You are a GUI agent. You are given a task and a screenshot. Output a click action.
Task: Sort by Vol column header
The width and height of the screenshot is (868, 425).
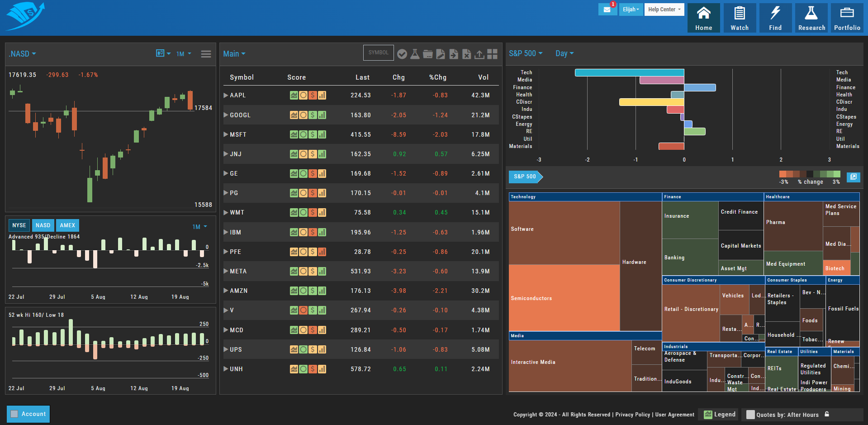coord(484,77)
